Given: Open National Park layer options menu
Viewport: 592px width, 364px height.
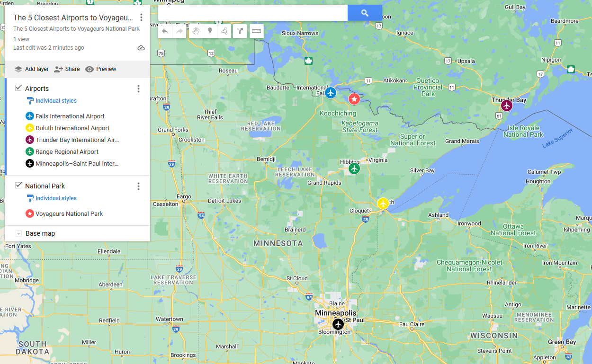Looking at the screenshot, I should click(x=138, y=186).
